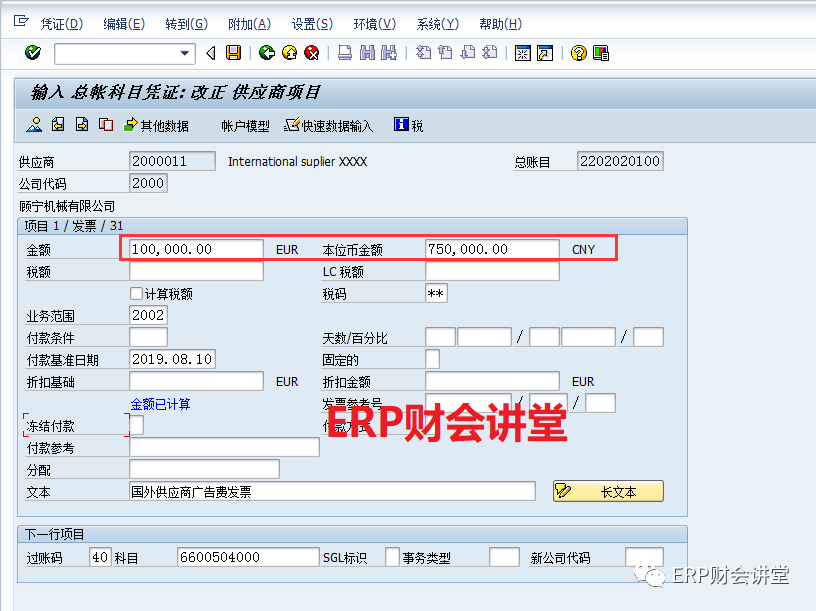This screenshot has width=816, height=611.
Task: Open the 环境(V) menu
Action: (374, 24)
